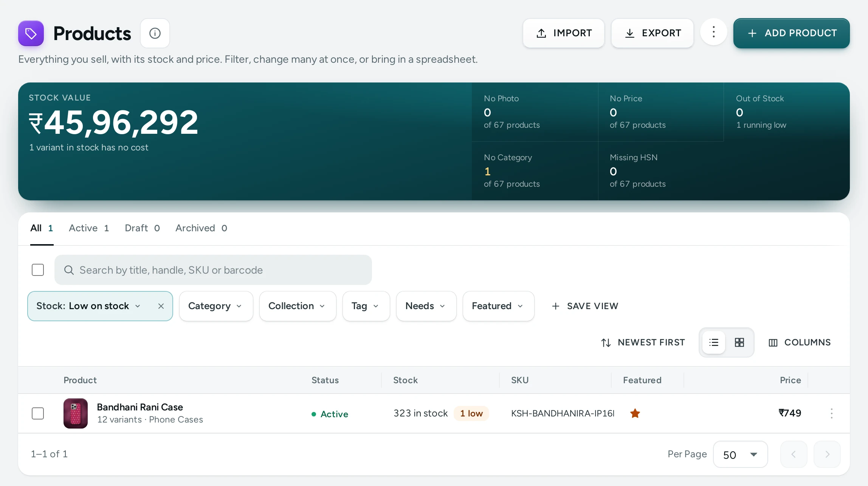Select the Bandhani Rani Case row checkbox
This screenshot has width=868, height=486.
pyautogui.click(x=38, y=413)
